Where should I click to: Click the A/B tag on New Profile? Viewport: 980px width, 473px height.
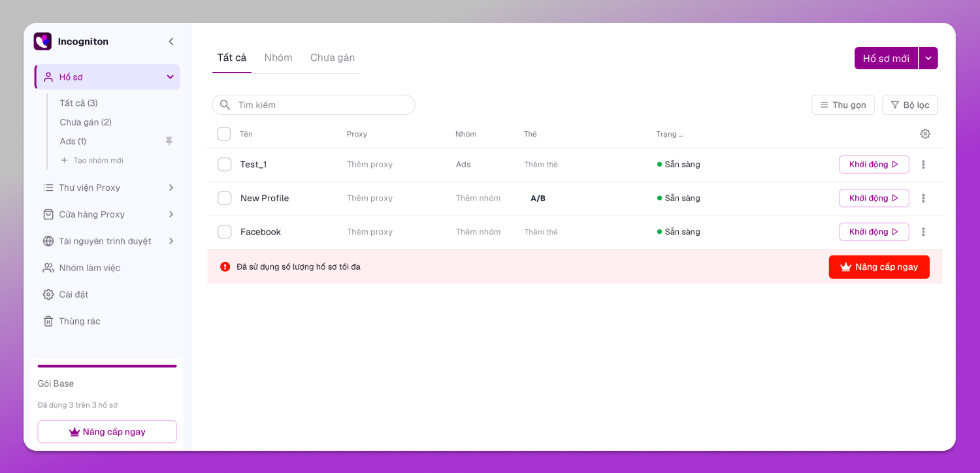(x=538, y=199)
